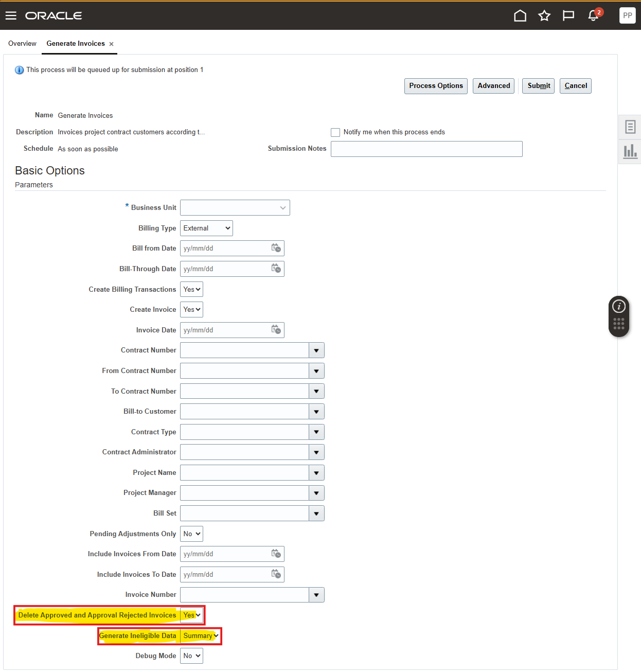Open the Watchlist flag icon

point(568,15)
